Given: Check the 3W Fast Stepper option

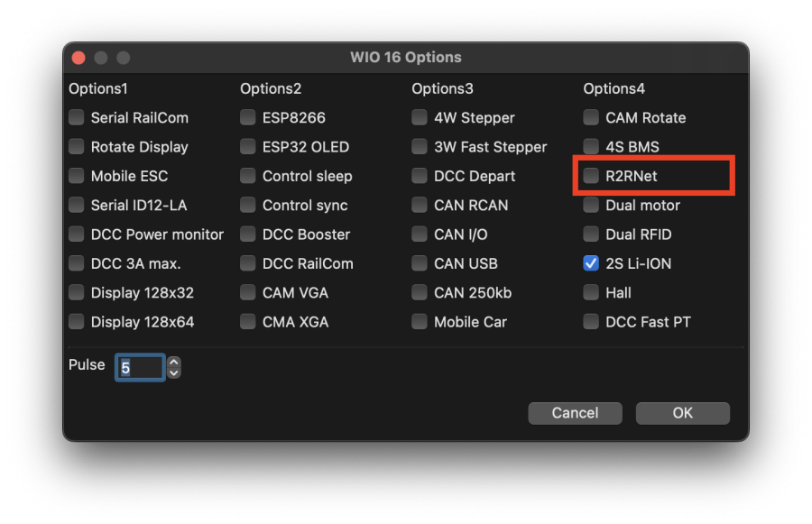Looking at the screenshot, I should point(420,147).
